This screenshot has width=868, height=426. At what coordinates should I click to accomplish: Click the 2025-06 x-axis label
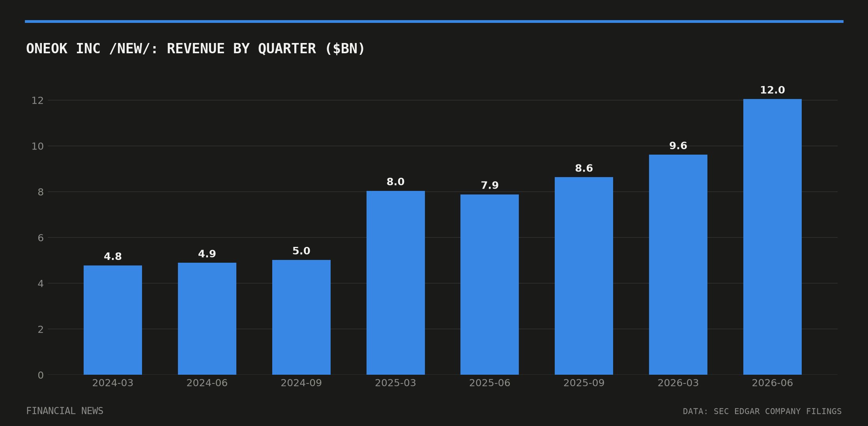click(x=490, y=383)
